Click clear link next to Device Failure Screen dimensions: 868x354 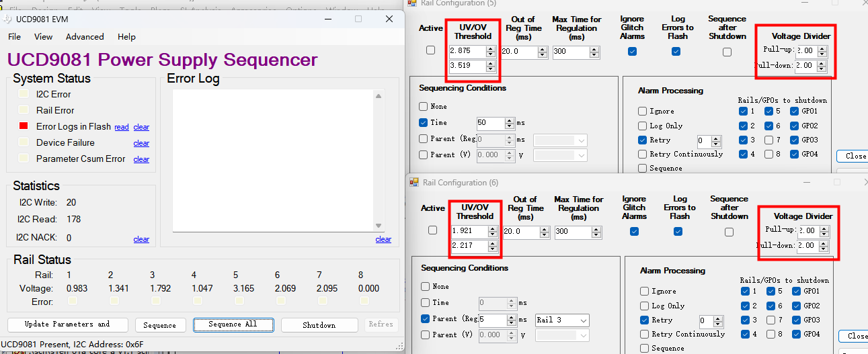141,143
